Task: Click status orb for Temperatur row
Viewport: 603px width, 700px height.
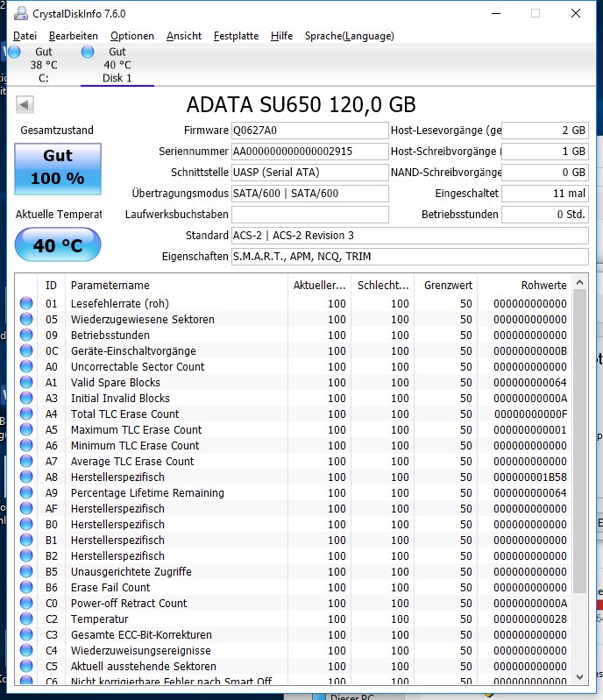Action: coord(26,619)
